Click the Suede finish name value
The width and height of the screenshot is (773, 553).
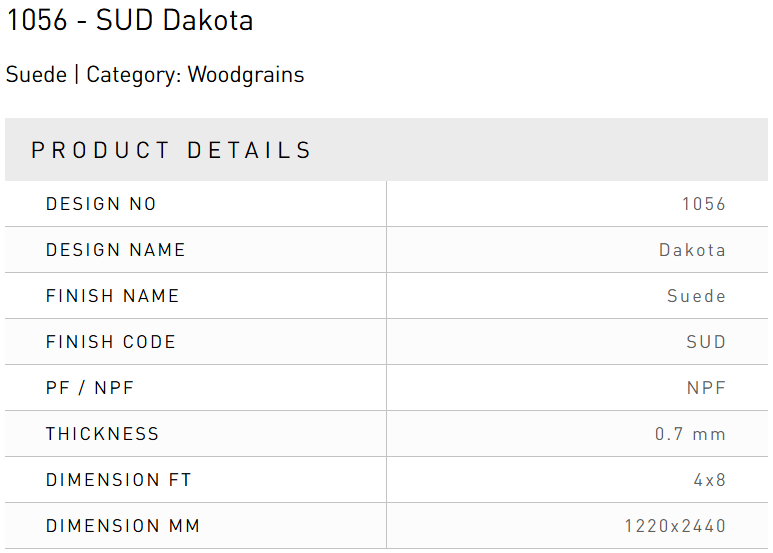point(696,296)
